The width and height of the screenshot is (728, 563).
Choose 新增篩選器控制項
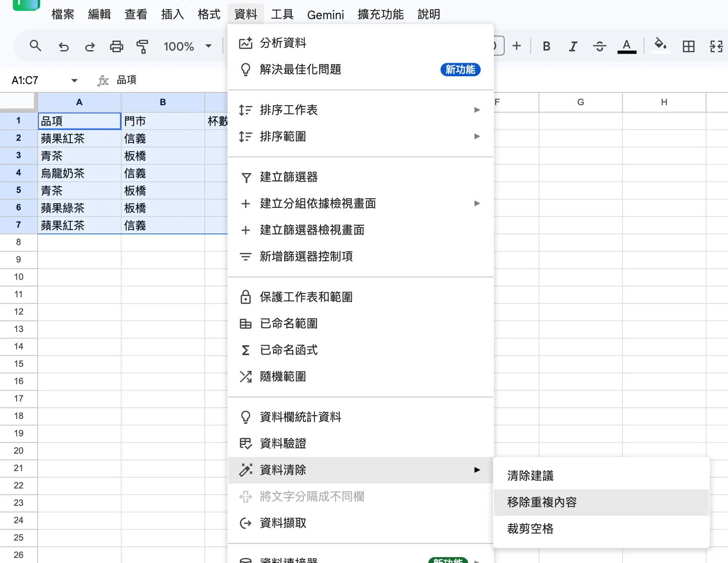(x=360, y=256)
